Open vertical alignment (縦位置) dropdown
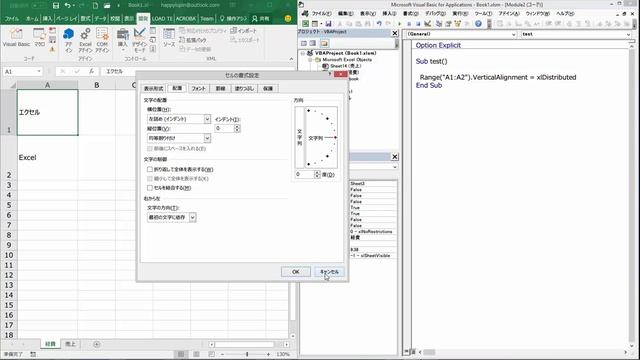The width and height of the screenshot is (640, 360). click(x=207, y=138)
